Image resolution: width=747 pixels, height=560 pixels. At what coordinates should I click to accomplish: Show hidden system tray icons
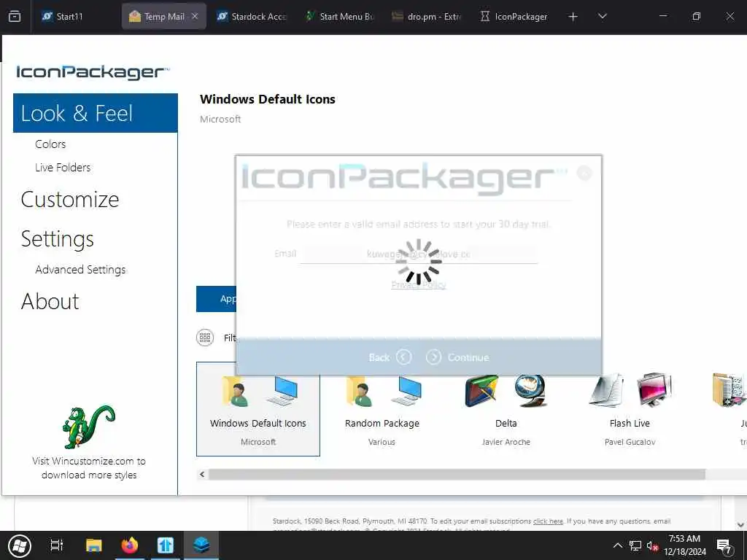point(617,545)
